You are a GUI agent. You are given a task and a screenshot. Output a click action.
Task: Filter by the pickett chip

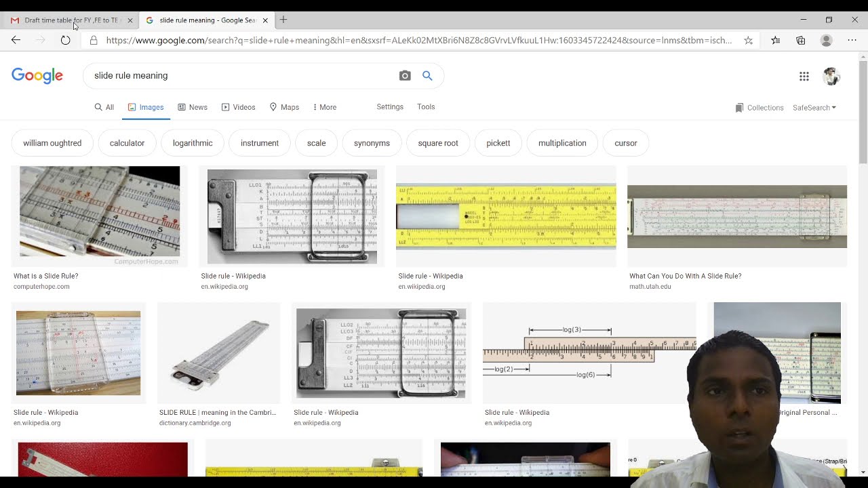(498, 143)
